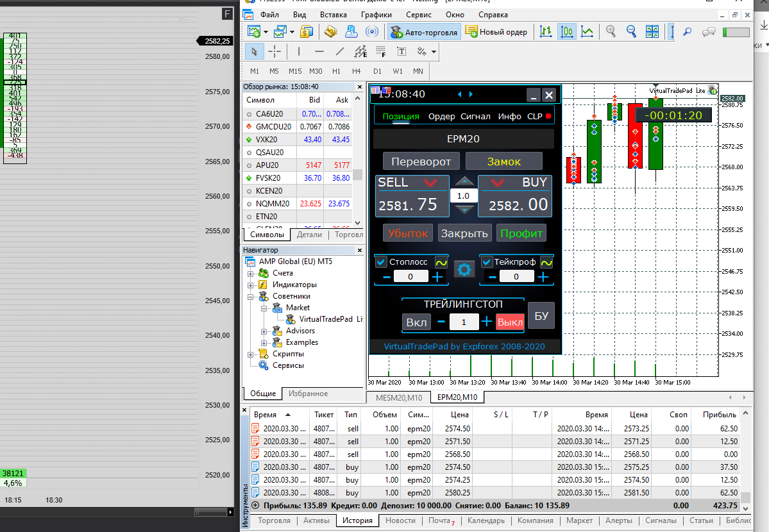Expand the Счета tree node
Image resolution: width=769 pixels, height=532 pixels.
pos(250,274)
